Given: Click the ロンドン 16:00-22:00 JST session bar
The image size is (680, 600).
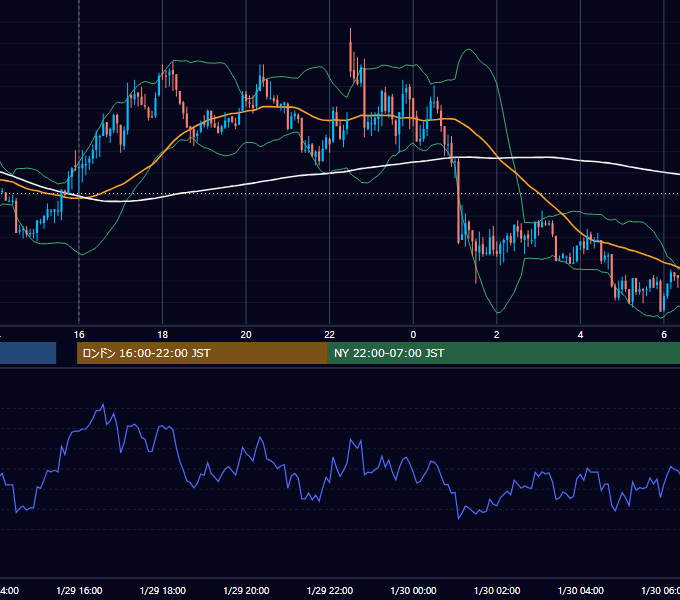Looking at the screenshot, I should tap(202, 353).
